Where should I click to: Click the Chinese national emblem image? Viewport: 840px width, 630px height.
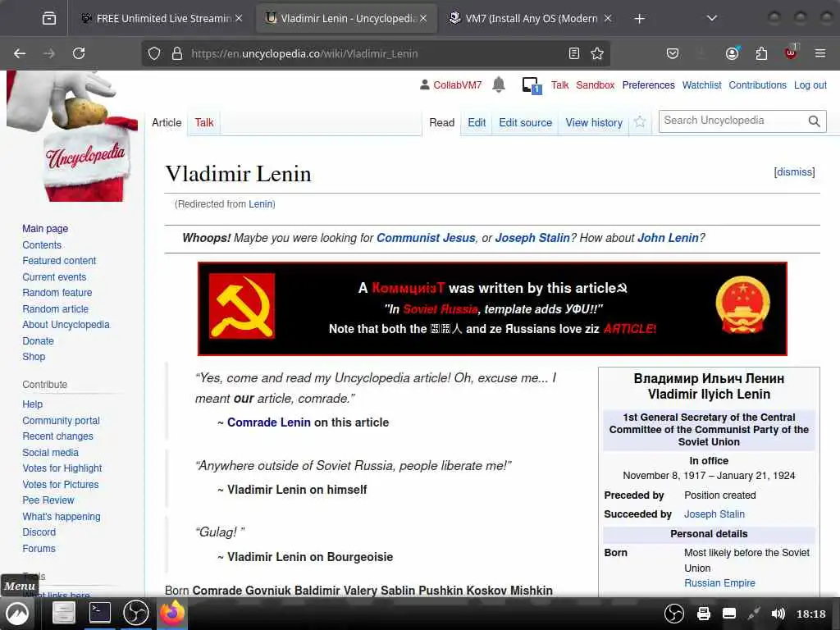tap(742, 305)
